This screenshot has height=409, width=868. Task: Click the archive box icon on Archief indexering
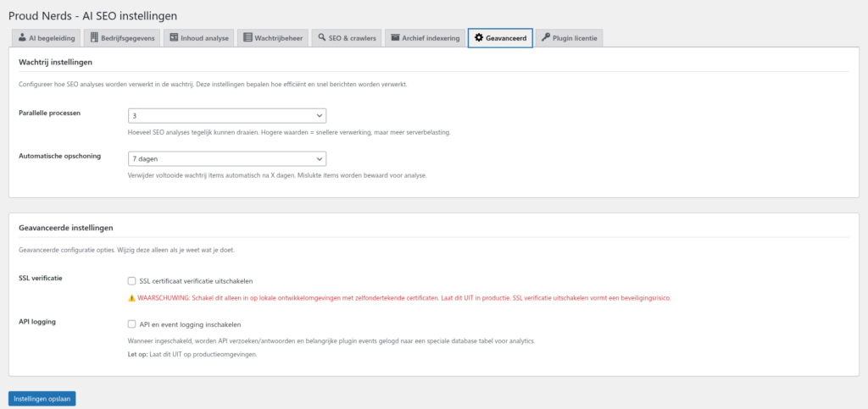(395, 38)
